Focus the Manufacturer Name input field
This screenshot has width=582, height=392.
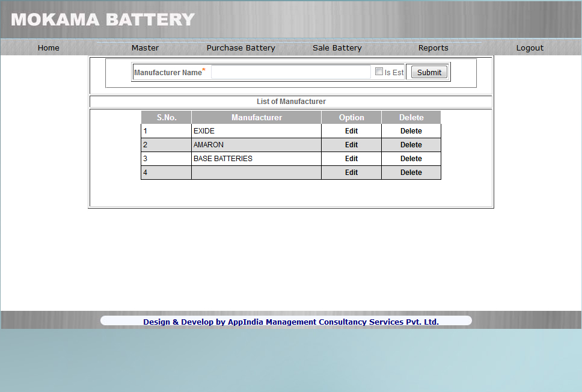[290, 72]
